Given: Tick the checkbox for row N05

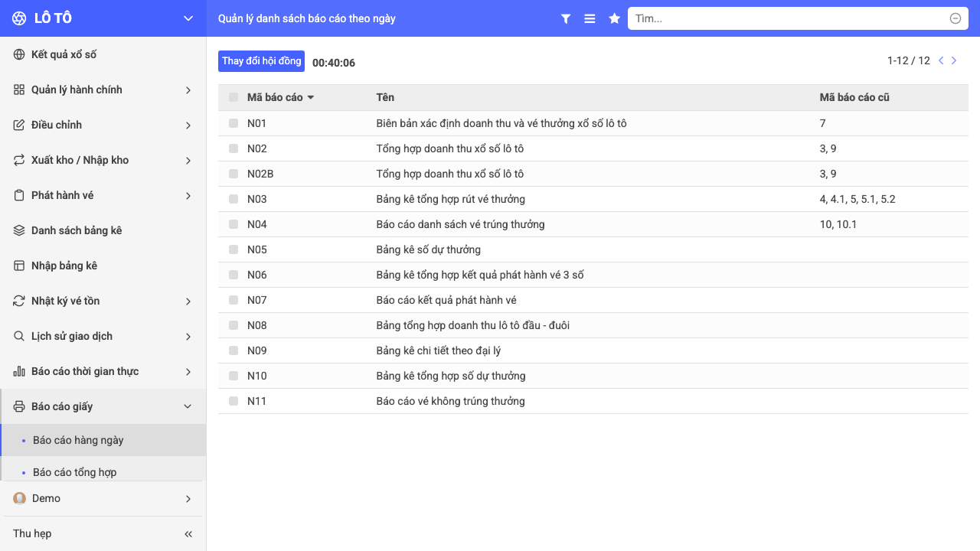Looking at the screenshot, I should (234, 249).
